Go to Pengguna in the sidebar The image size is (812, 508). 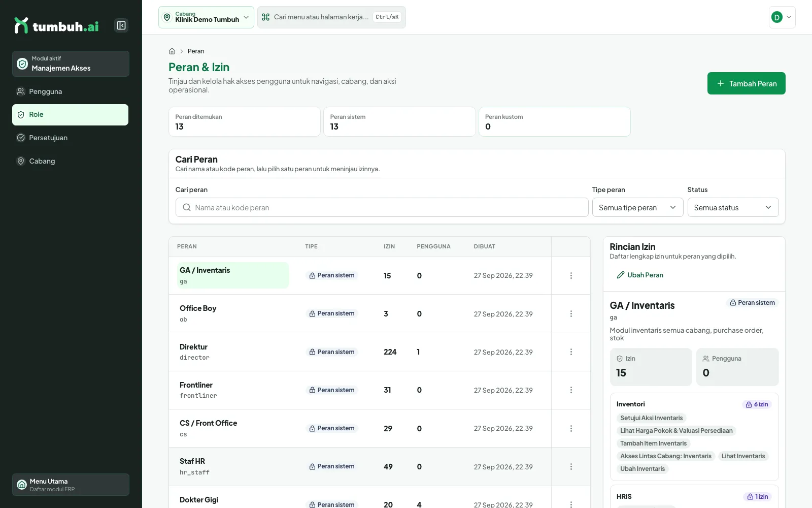[70, 91]
